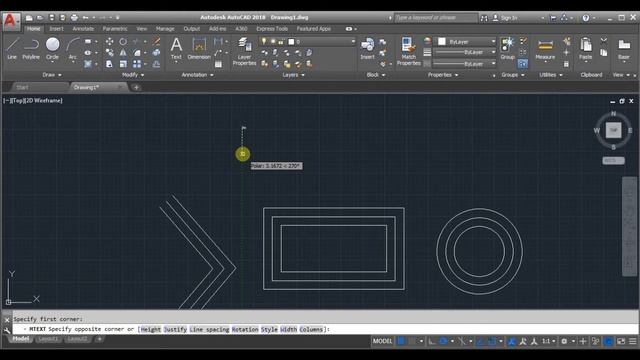The width and height of the screenshot is (640, 360).
Task: Toggle layer on/off lightbulb in layer dropdown
Action: (264, 41)
